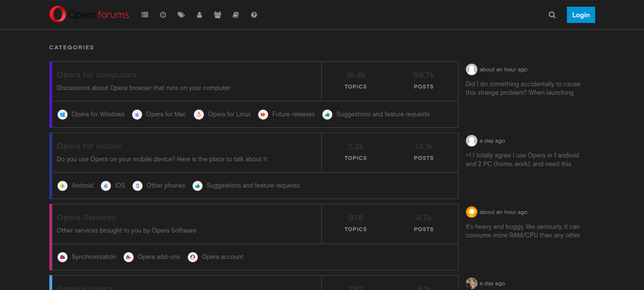Open the Help question mark icon
The image size is (644, 290).
coord(254,15)
